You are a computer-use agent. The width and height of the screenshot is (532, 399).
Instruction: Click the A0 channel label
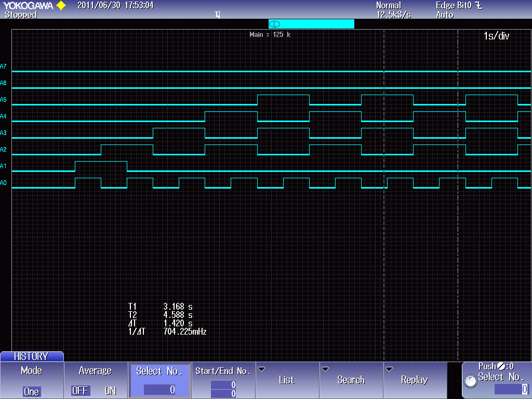point(4,183)
